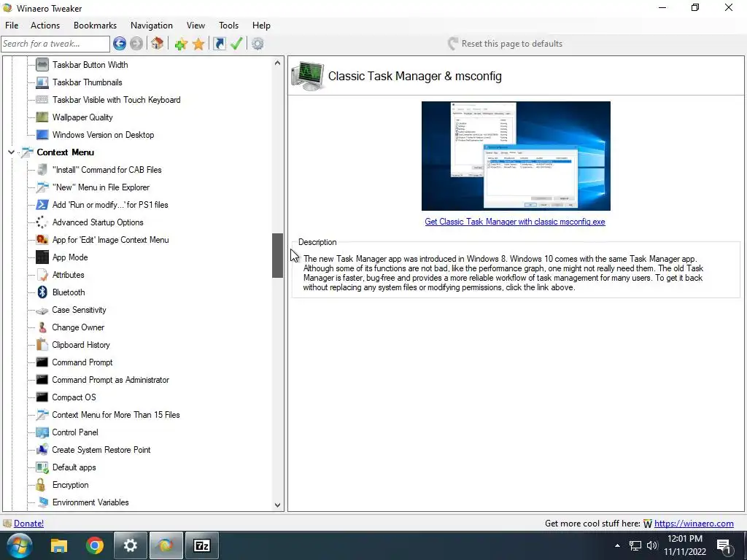Show hidden system tray icons arrow
The image size is (747, 560).
click(617, 545)
